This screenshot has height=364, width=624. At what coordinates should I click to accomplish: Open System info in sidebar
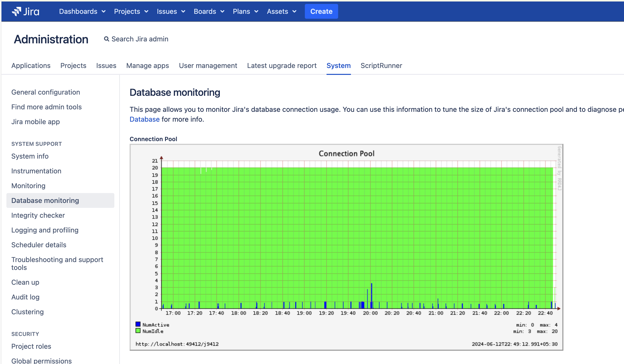click(x=30, y=156)
